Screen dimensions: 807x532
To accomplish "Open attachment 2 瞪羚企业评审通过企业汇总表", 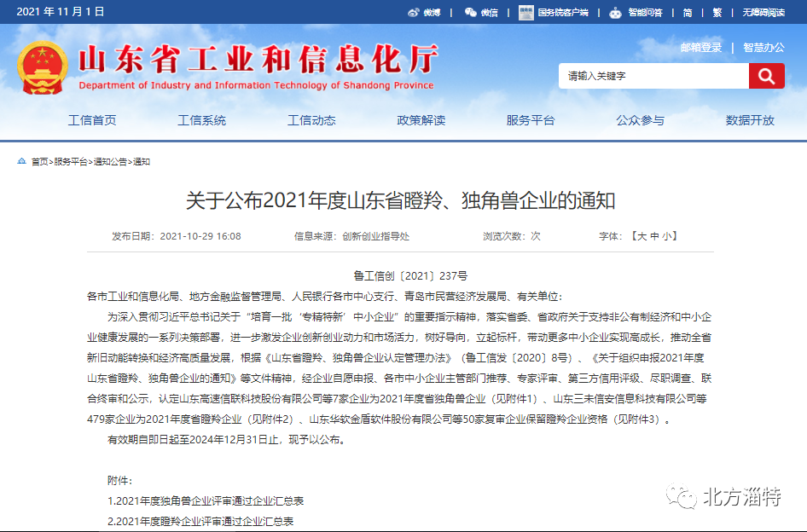I will pos(200,522).
